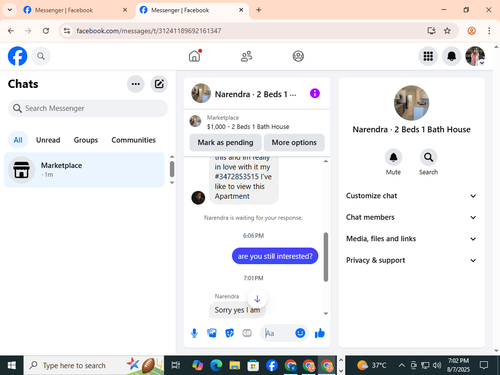Screen dimensions: 500x375
Task: Select the Groups chats filter
Action: point(86,140)
